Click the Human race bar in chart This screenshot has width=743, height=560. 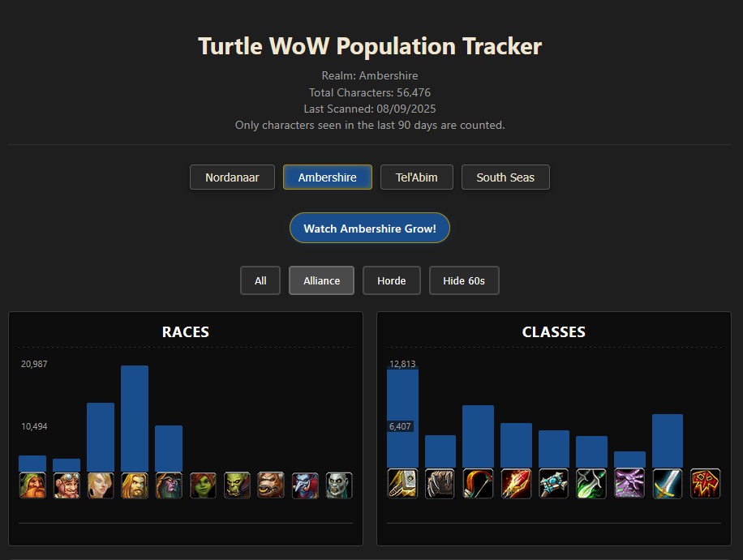135,418
